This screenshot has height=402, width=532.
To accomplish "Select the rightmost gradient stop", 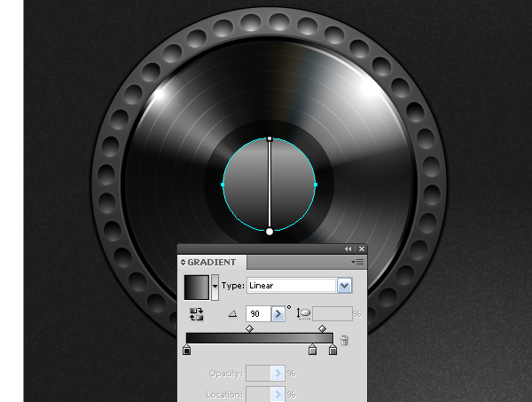I will [x=332, y=350].
